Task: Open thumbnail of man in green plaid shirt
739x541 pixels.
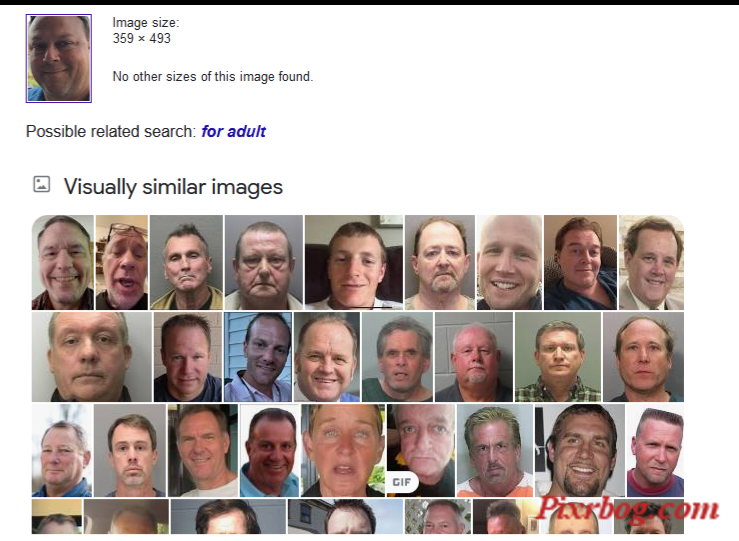Action: (558, 357)
